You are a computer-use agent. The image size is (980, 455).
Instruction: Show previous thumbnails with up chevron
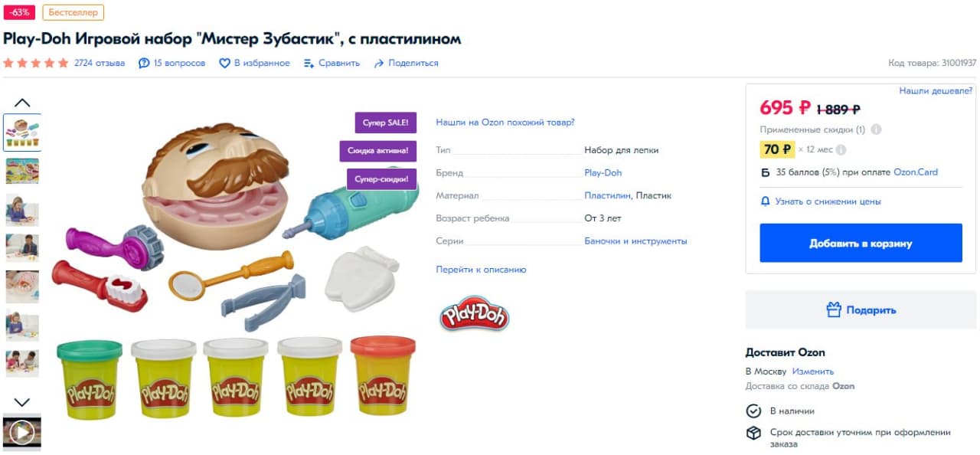(22, 103)
